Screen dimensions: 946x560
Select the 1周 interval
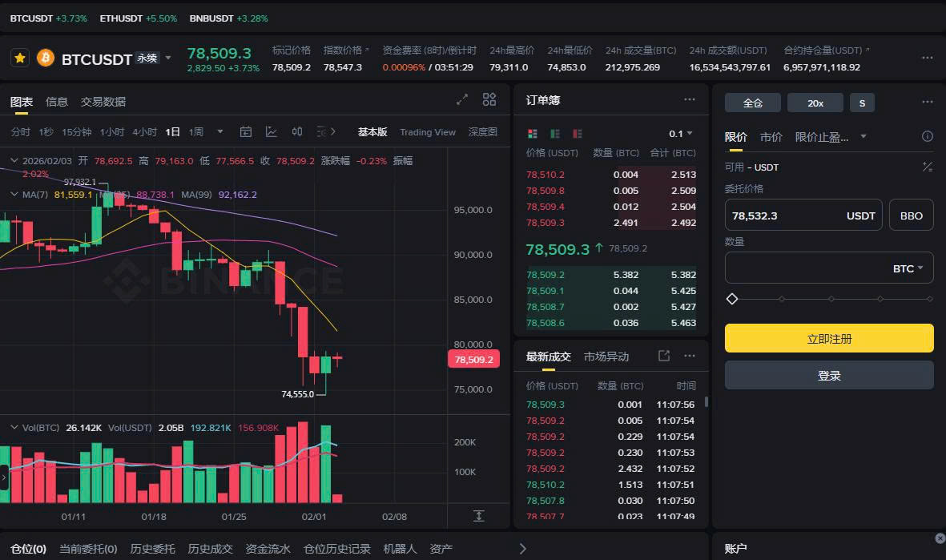(x=196, y=131)
